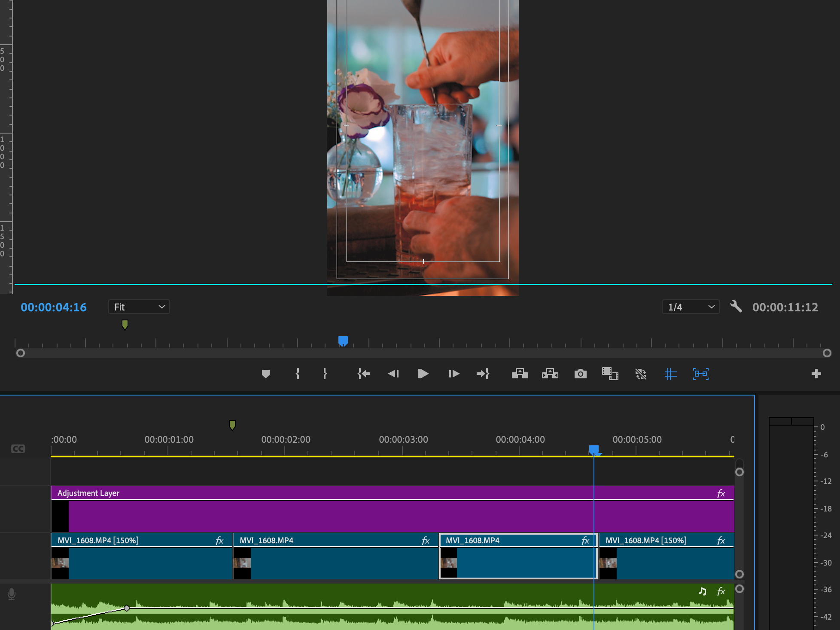Click the 00:00:01:00 ruler label
Viewport: 840px width, 630px height.
click(x=169, y=440)
